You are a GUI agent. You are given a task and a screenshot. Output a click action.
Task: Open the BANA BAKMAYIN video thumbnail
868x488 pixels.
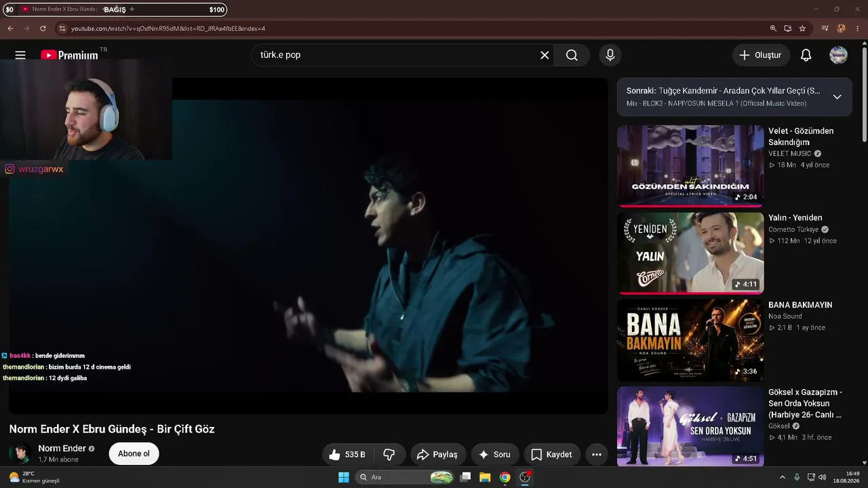click(690, 340)
